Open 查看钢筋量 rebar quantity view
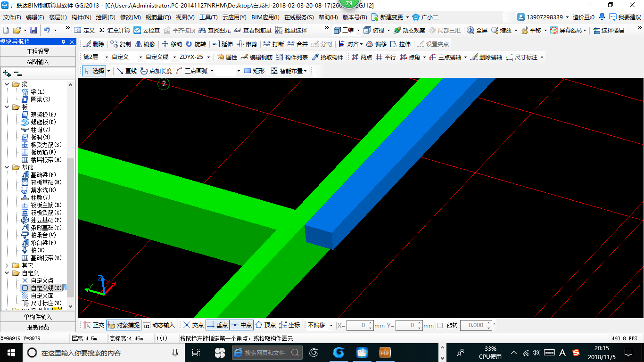Viewport: 644px width, 362px height. (x=253, y=30)
